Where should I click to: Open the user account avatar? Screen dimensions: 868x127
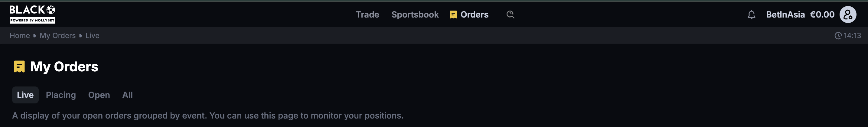[848, 15]
